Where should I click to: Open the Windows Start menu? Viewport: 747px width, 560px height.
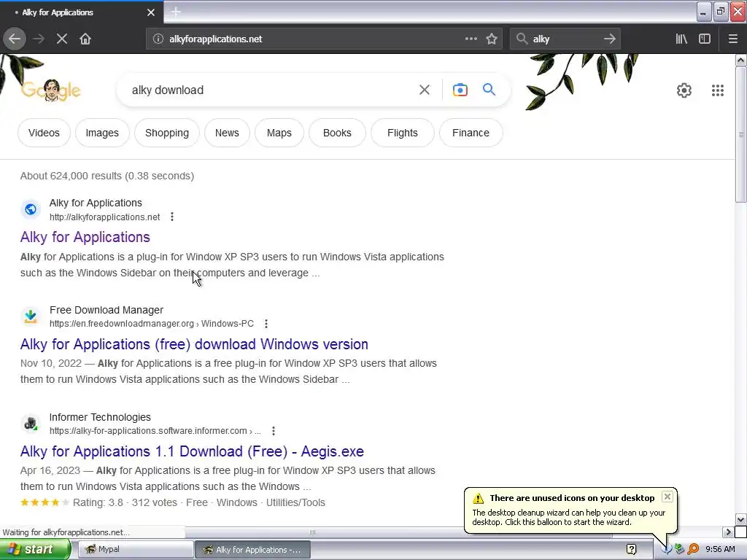click(35, 550)
